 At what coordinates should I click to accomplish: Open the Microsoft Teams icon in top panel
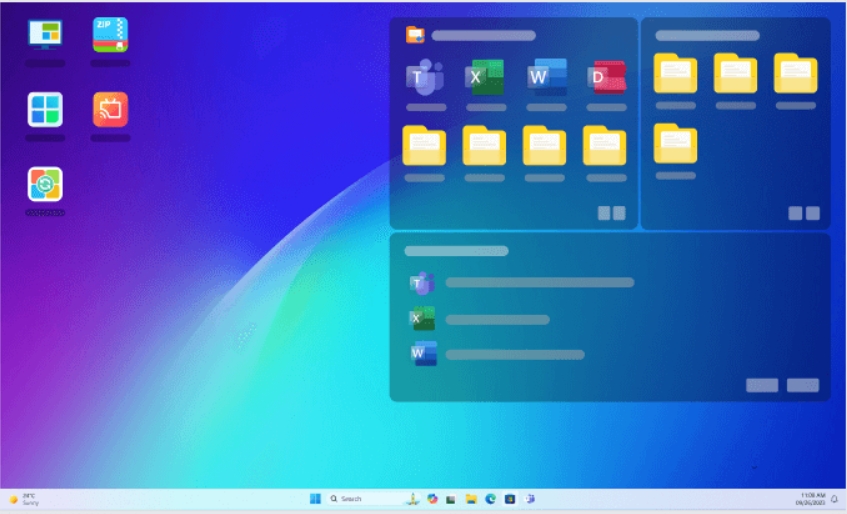(425, 77)
